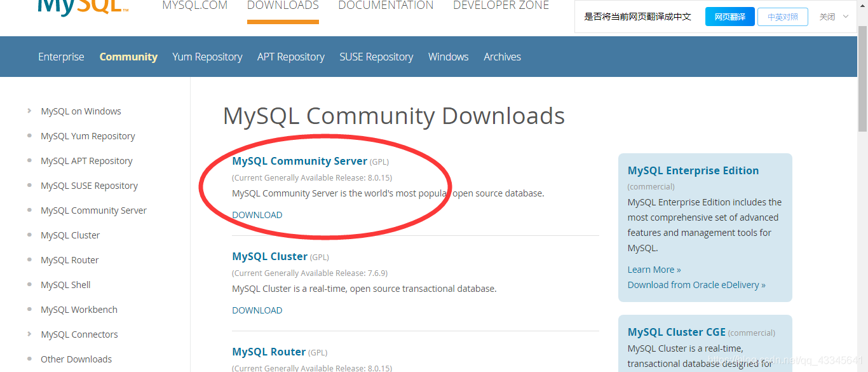Click the 7.6.9 release text under MySQL Cluster
868x372 pixels.
tap(309, 273)
